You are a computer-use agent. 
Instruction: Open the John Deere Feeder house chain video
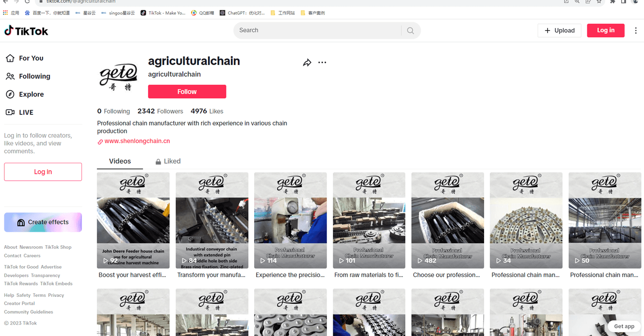[133, 221]
